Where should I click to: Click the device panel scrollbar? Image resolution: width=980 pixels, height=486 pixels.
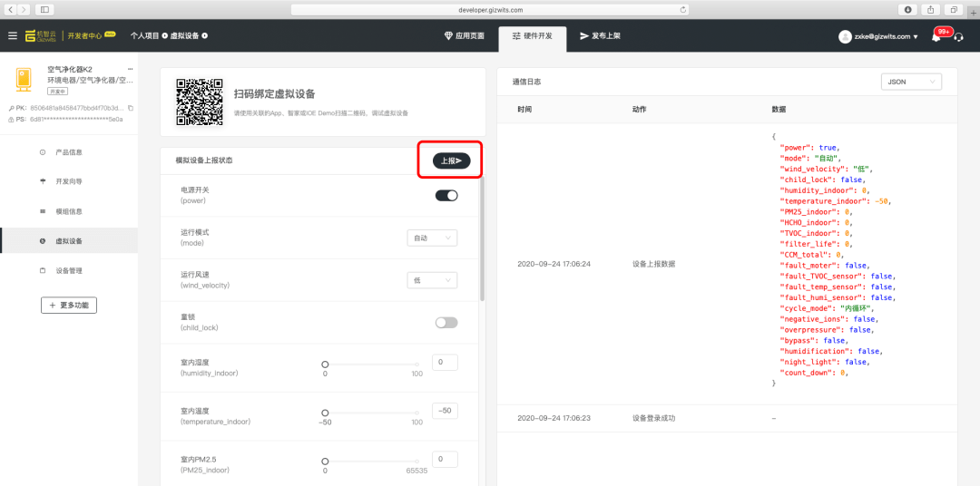[482, 240]
